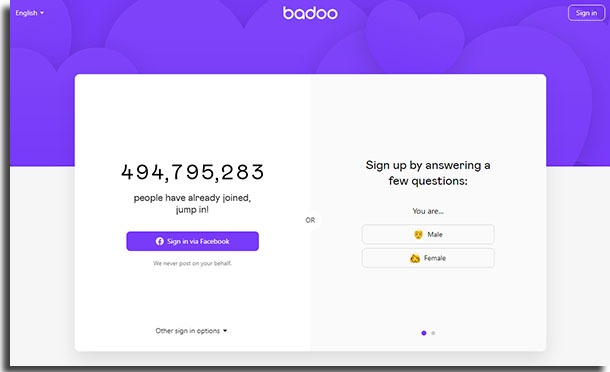610x372 pixels.
Task: Click the OR divider circle
Action: [310, 220]
